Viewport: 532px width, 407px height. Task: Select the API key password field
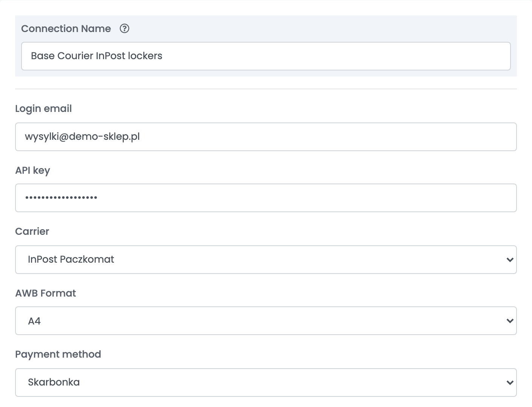point(266,198)
